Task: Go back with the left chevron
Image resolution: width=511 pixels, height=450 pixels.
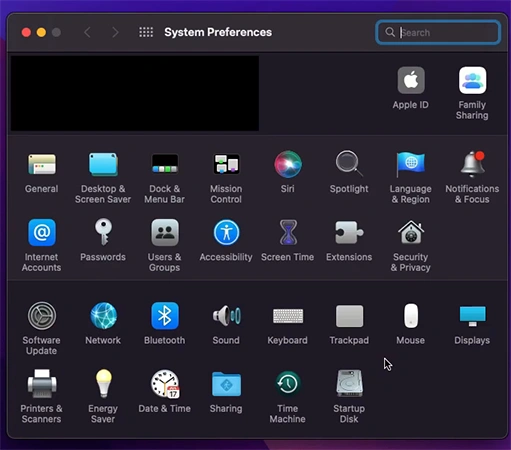Action: (87, 32)
